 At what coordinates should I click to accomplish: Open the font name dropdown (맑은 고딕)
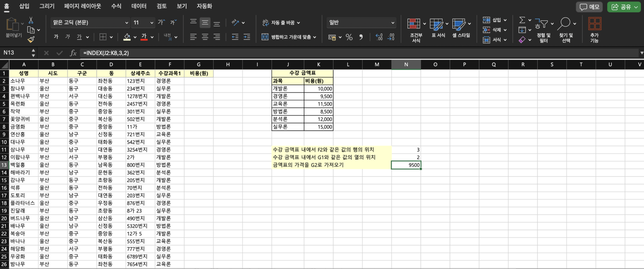tap(126, 23)
